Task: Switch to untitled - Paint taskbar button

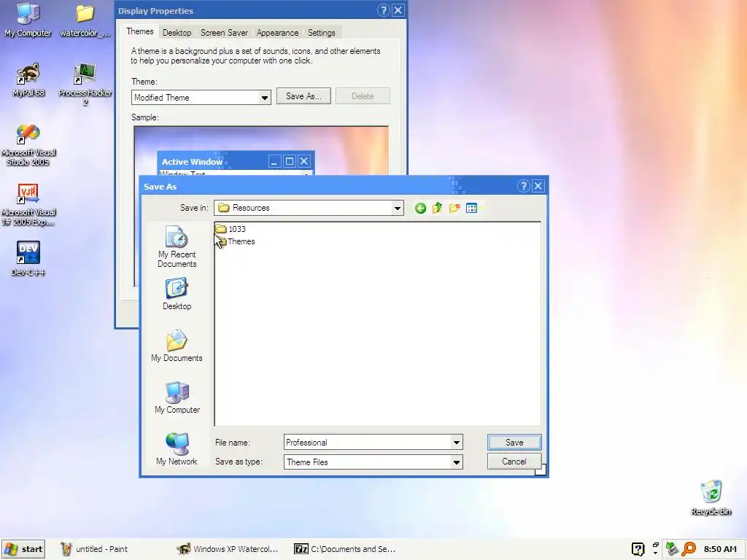Action: (x=95, y=549)
